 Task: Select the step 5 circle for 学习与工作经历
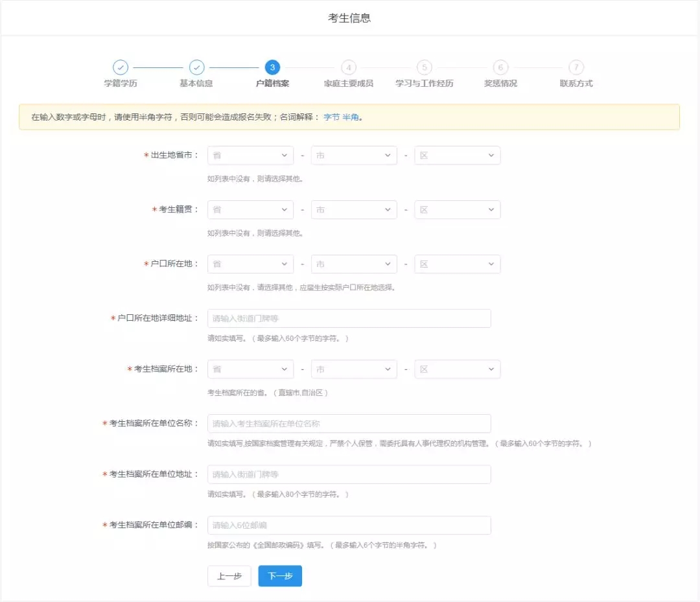click(425, 67)
